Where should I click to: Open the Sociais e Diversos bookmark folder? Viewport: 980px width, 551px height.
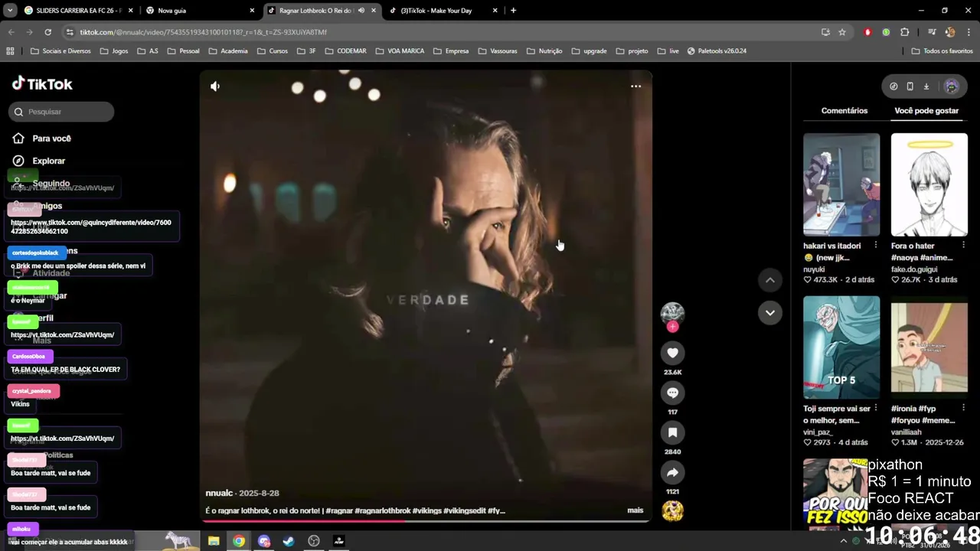pos(60,51)
